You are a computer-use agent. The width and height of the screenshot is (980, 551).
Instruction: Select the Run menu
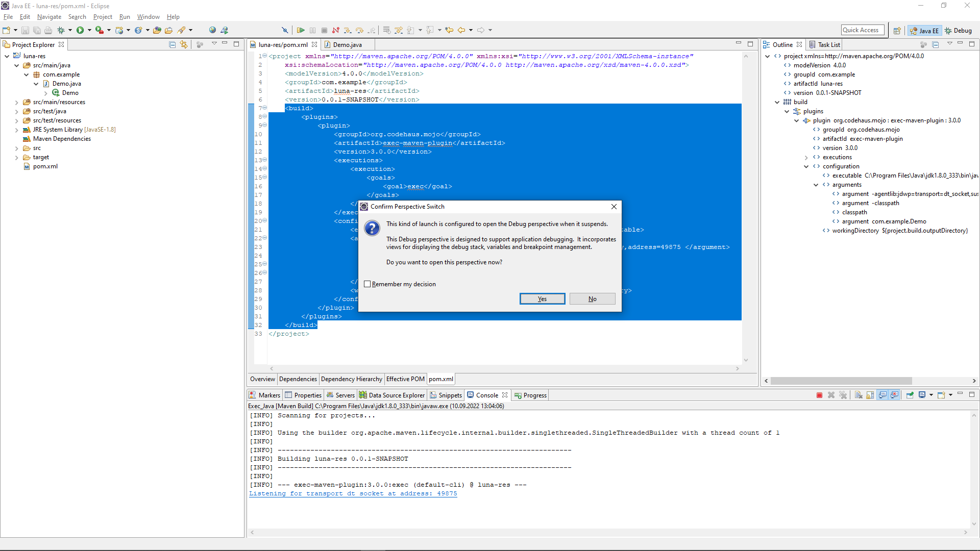point(125,16)
